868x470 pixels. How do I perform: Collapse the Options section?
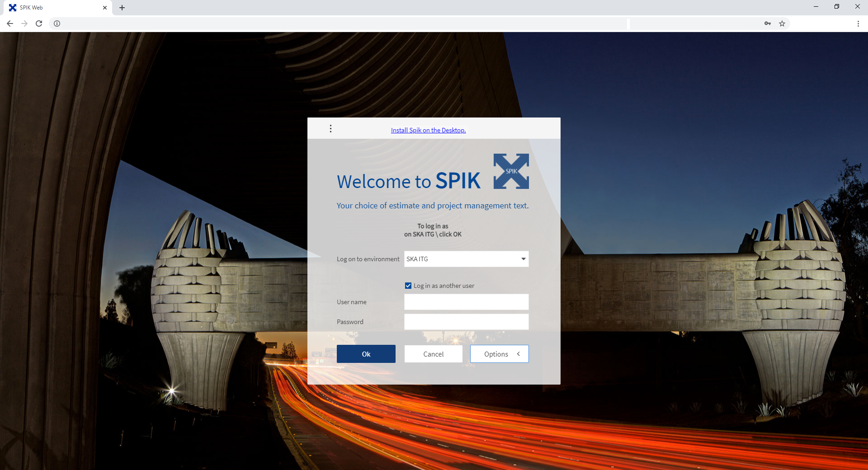pos(500,354)
